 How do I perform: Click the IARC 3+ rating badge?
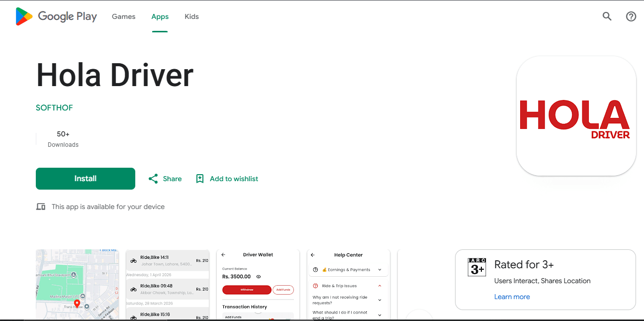point(476,267)
